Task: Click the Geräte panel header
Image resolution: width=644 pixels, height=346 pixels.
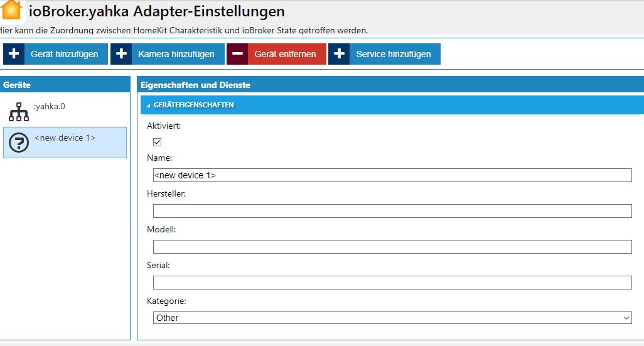Action: (x=65, y=85)
